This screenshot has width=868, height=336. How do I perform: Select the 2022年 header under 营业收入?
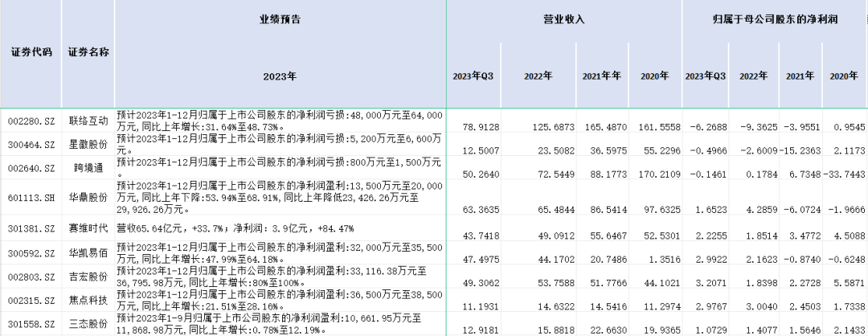coord(538,76)
